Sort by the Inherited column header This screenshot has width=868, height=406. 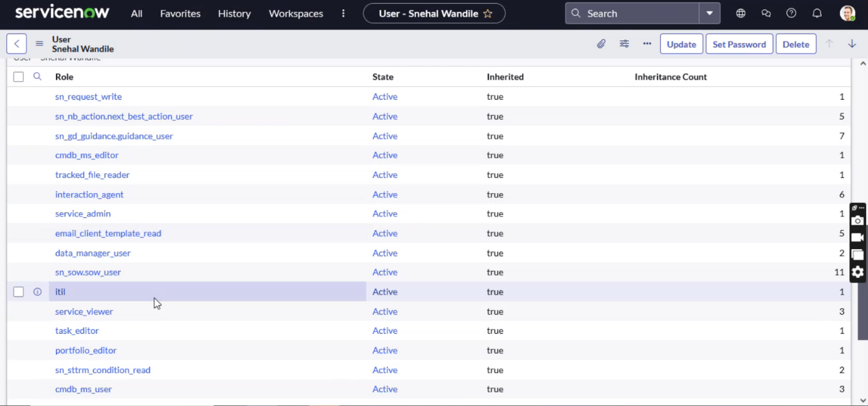(x=505, y=77)
